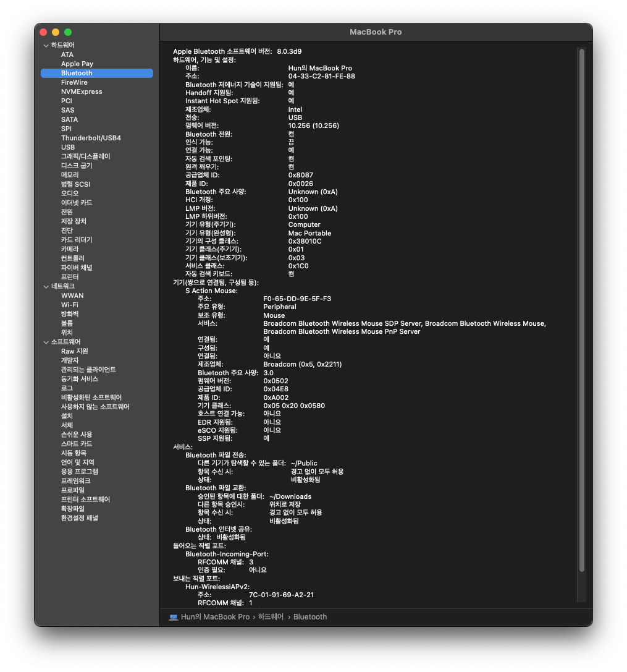This screenshot has height=672, width=627.
Task: Open 카메라 in the sidebar
Action: pos(70,249)
